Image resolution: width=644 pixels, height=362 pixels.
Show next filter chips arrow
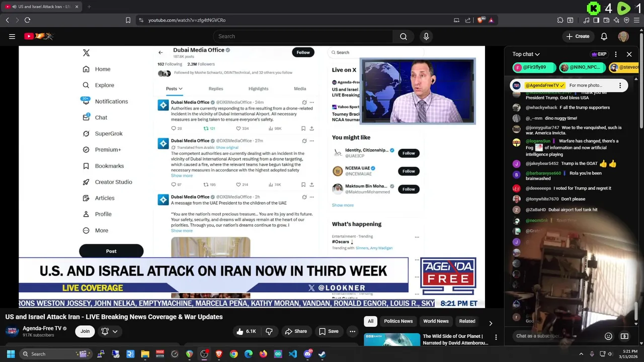pos(491,323)
